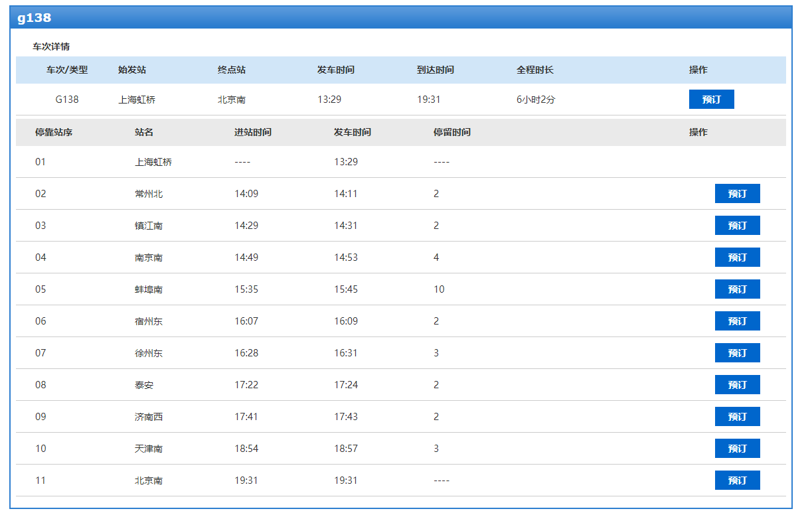This screenshot has width=812, height=517.
Task: Click 预订 for 济南西 station
Action: click(737, 417)
